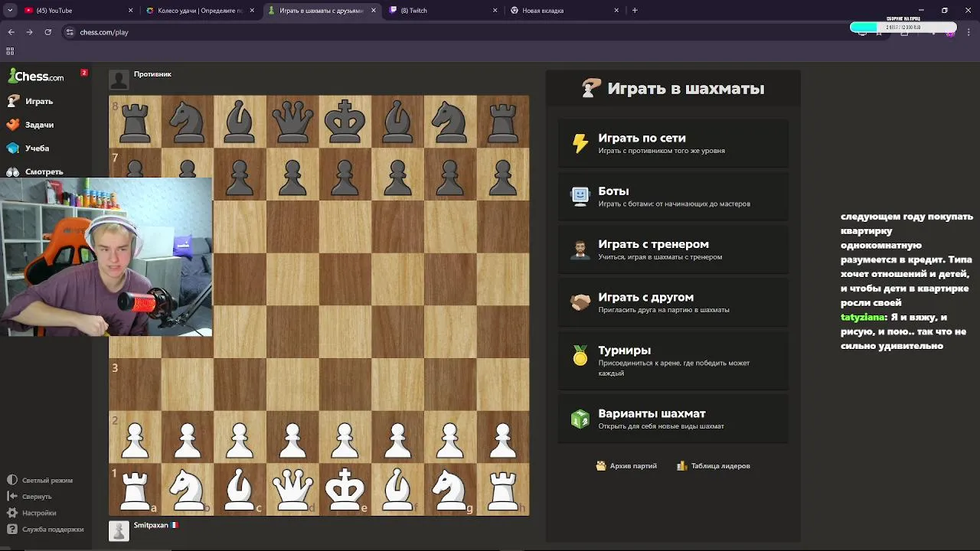Open the tab search dropdown arrow
The width and height of the screenshot is (980, 551).
(9, 11)
